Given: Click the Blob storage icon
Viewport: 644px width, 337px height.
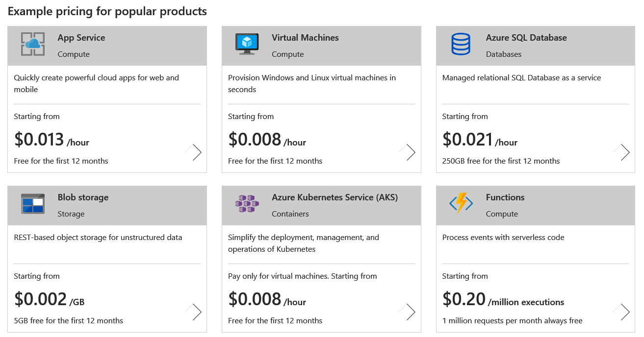Looking at the screenshot, I should [33, 204].
